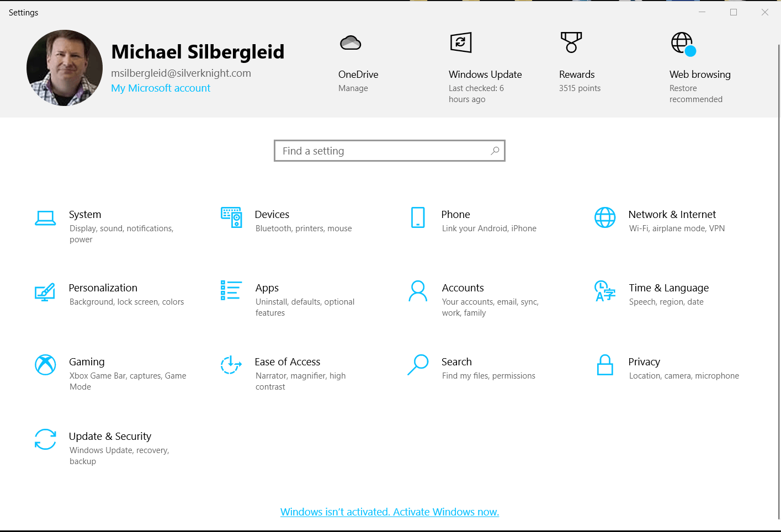
Task: Click the Devices keyboard and speaker icon
Action: click(x=231, y=217)
